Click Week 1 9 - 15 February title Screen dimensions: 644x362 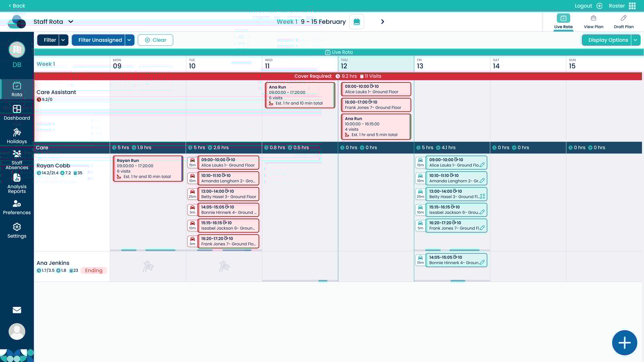(x=311, y=22)
